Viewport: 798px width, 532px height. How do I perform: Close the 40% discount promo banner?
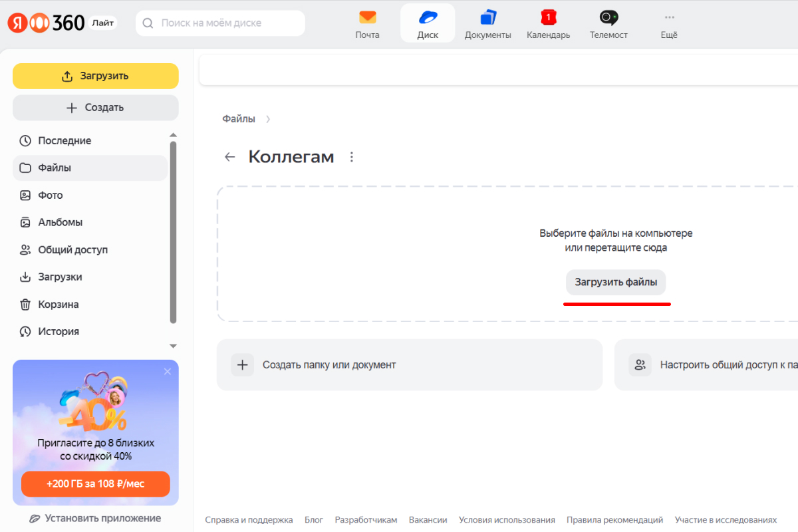click(168, 372)
